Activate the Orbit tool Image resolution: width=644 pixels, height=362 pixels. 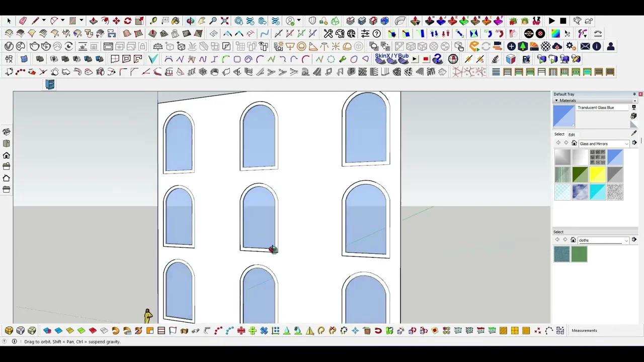coord(190,21)
